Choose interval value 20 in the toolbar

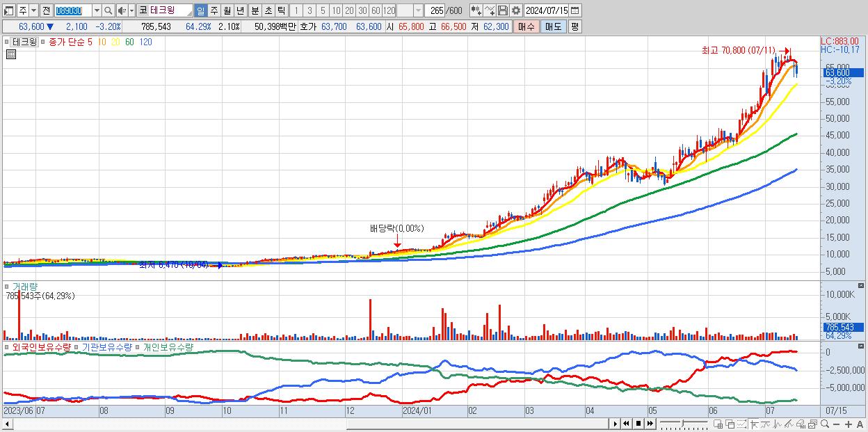click(x=349, y=10)
